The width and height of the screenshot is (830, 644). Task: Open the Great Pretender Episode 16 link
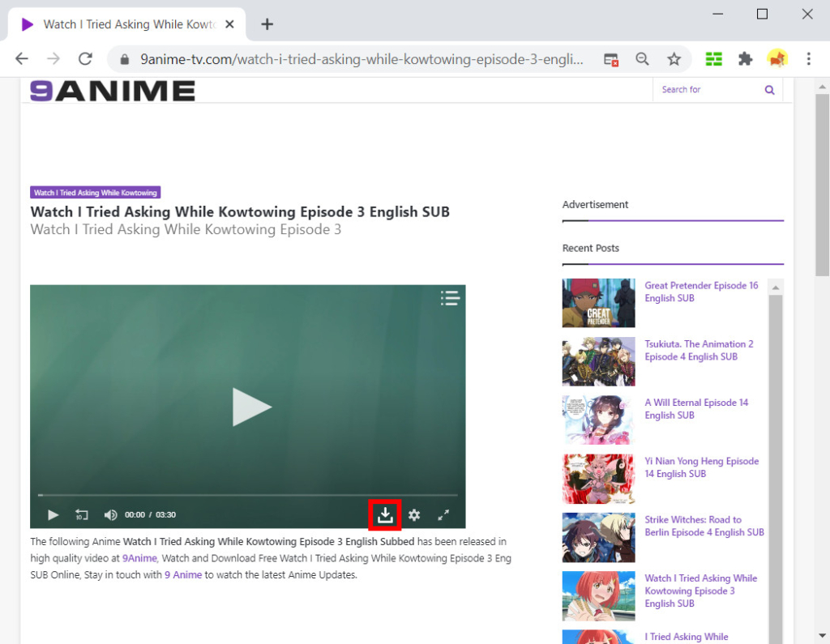701,292
